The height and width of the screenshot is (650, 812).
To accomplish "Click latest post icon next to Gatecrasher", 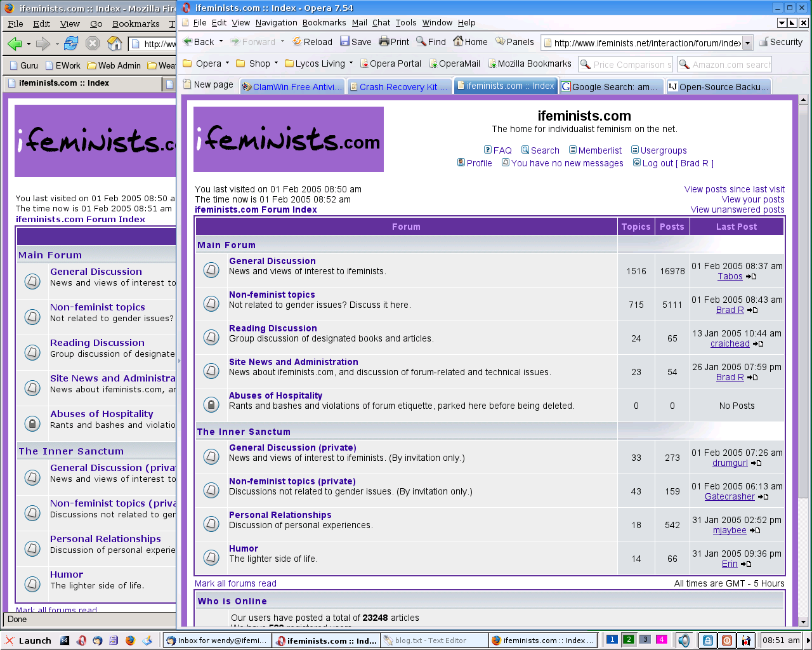I will pos(763,497).
